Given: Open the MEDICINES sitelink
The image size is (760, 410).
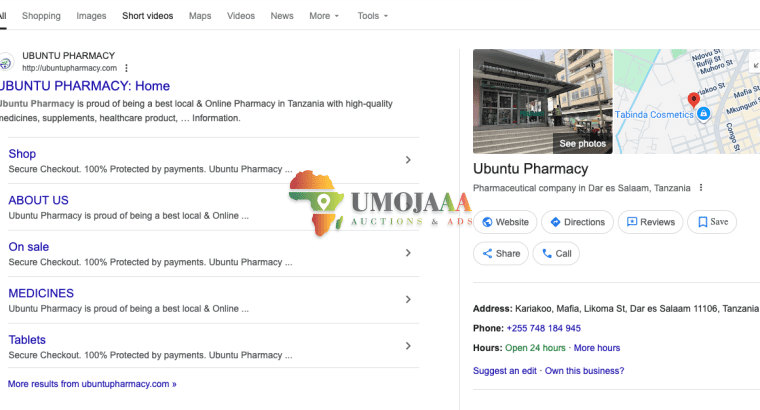Looking at the screenshot, I should [41, 293].
